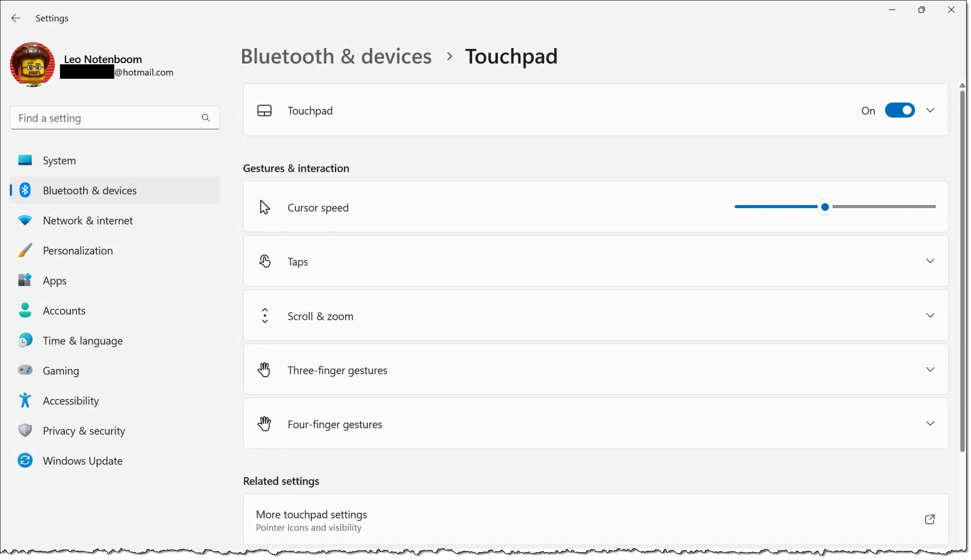Click the Cursor speed slider handle
The height and width of the screenshot is (560, 971).
(825, 207)
